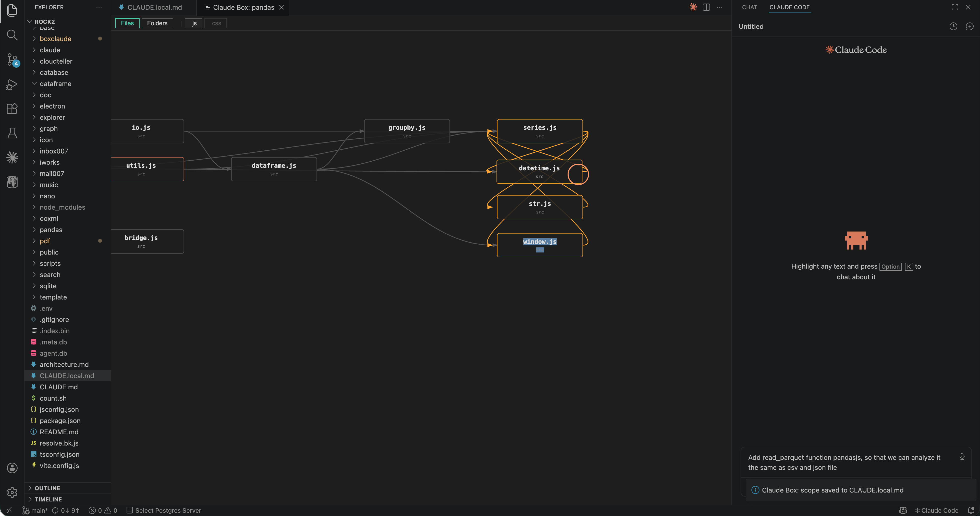Viewport: 980px width, 516px height.
Task: Toggle the js file type filter
Action: [x=194, y=23]
